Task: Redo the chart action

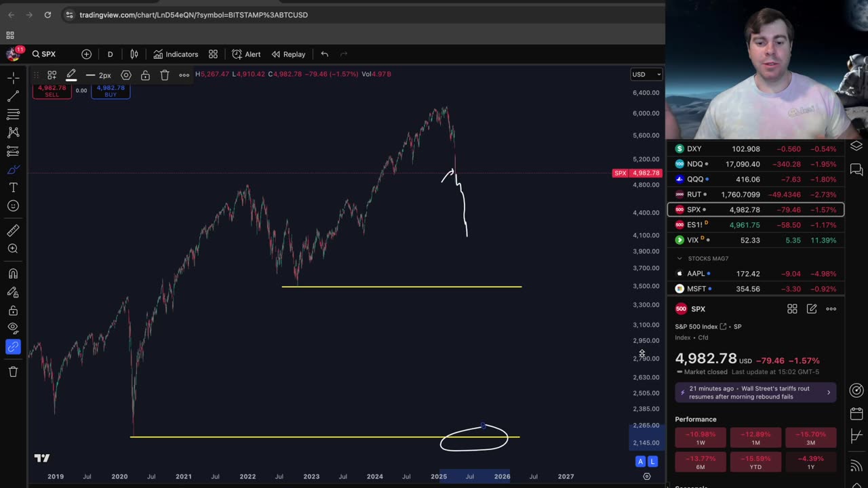Action: pyautogui.click(x=343, y=54)
